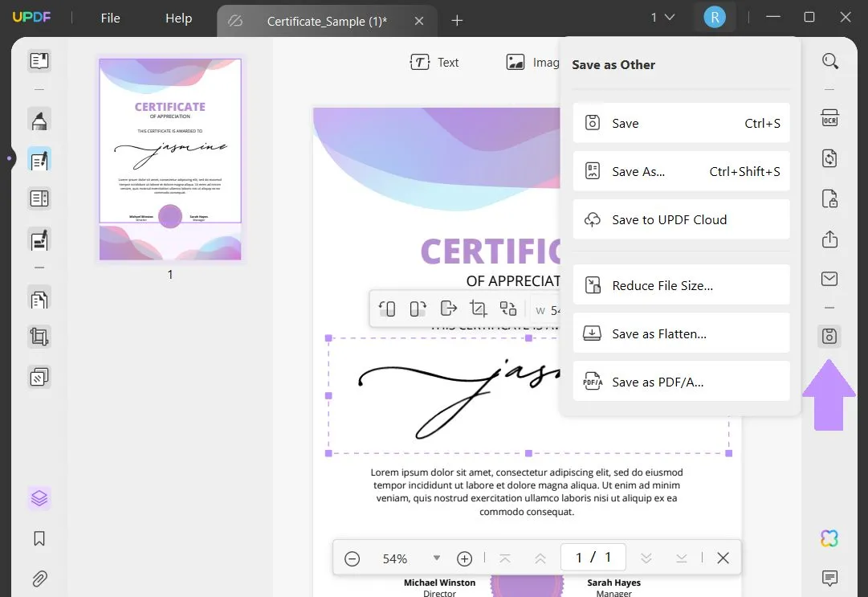Click the Lorem ipsum paragraph text

point(527,492)
